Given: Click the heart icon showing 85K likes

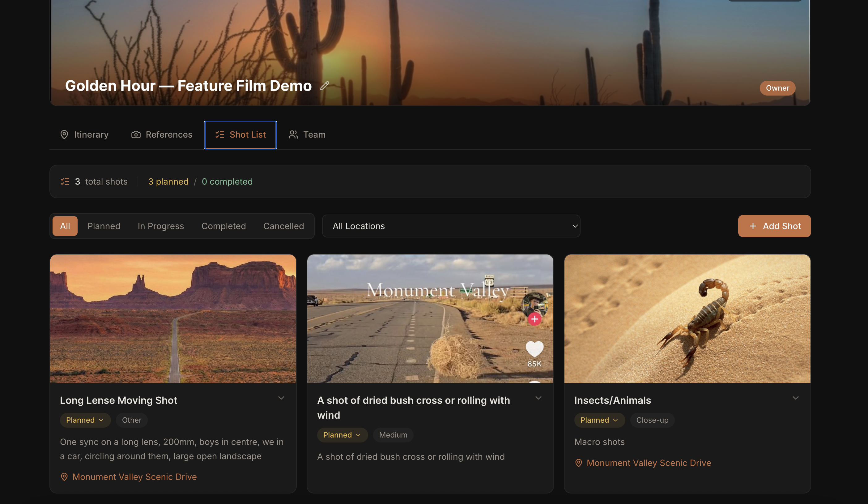Looking at the screenshot, I should 534,350.
